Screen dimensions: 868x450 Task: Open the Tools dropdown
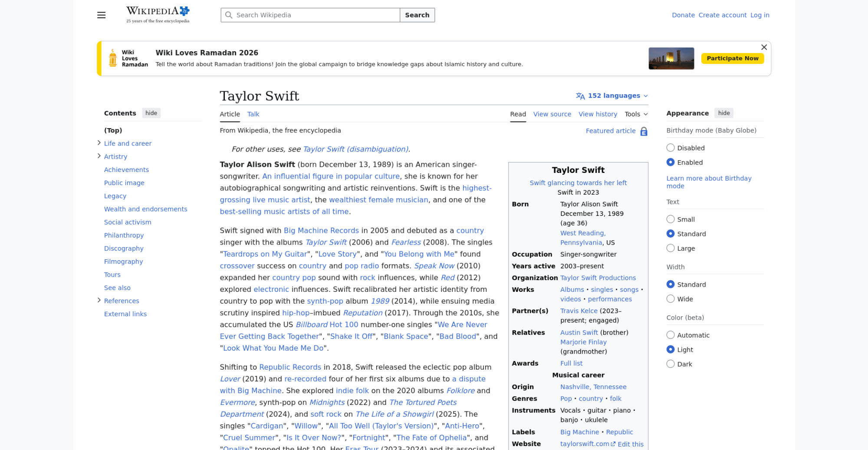click(x=635, y=114)
